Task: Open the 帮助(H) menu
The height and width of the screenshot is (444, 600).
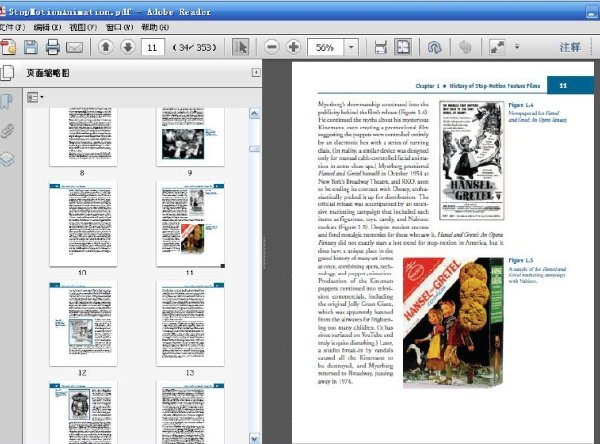Action: point(155,27)
